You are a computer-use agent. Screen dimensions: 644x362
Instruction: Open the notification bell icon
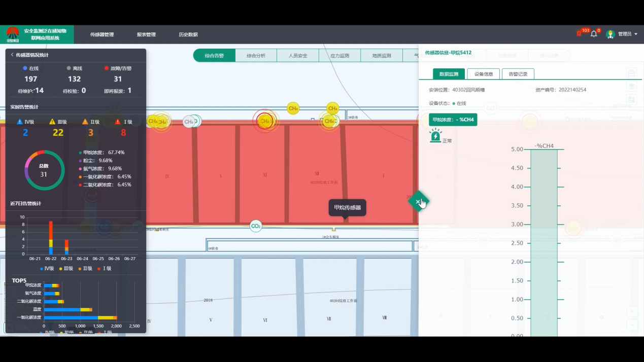594,34
